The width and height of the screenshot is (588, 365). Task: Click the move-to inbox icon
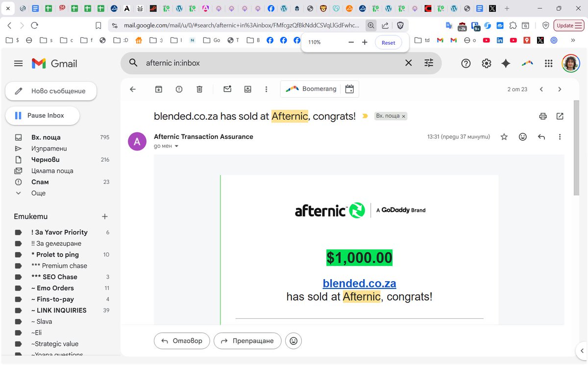247,89
